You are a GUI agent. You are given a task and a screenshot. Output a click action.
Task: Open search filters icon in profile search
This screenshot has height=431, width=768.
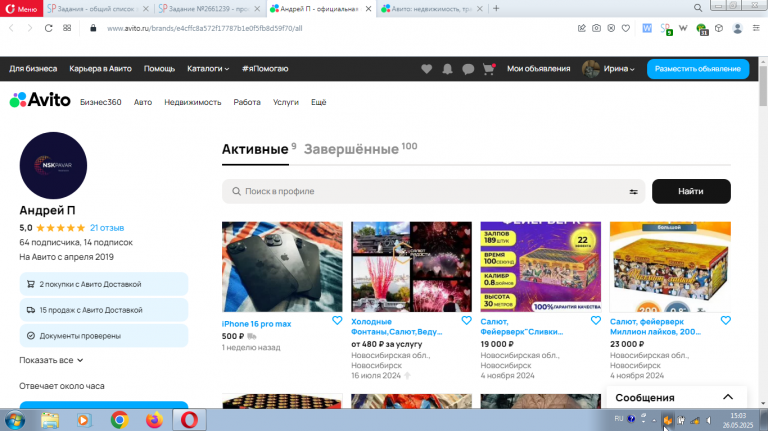(x=633, y=192)
